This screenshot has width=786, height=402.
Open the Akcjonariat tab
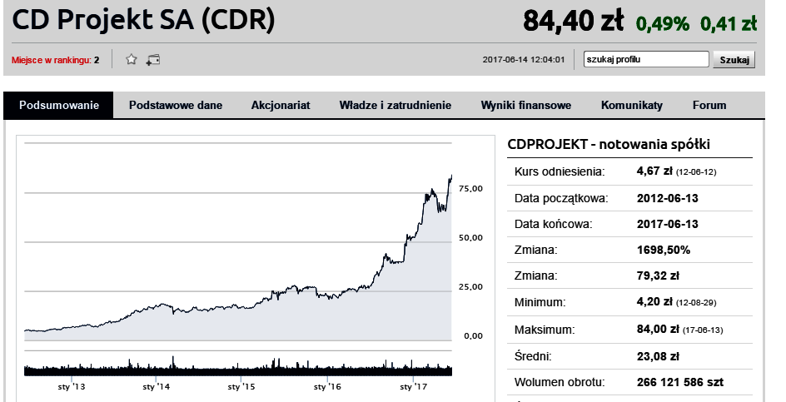coord(281,105)
